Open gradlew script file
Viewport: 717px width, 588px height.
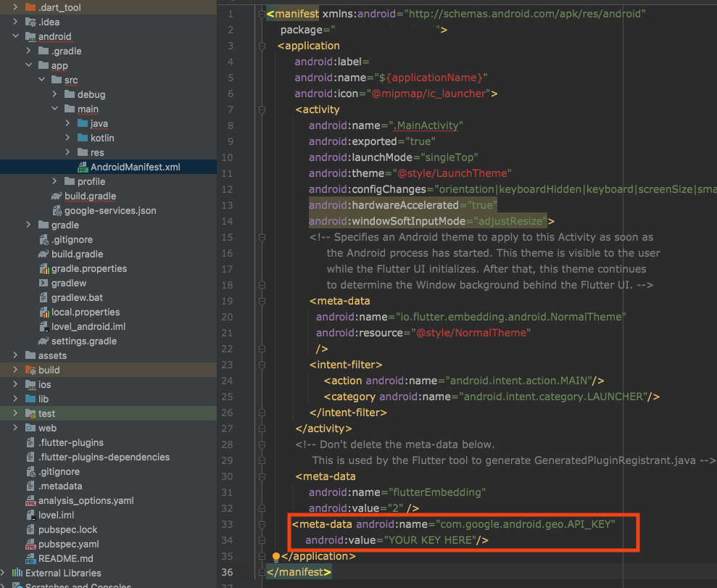[x=69, y=283]
